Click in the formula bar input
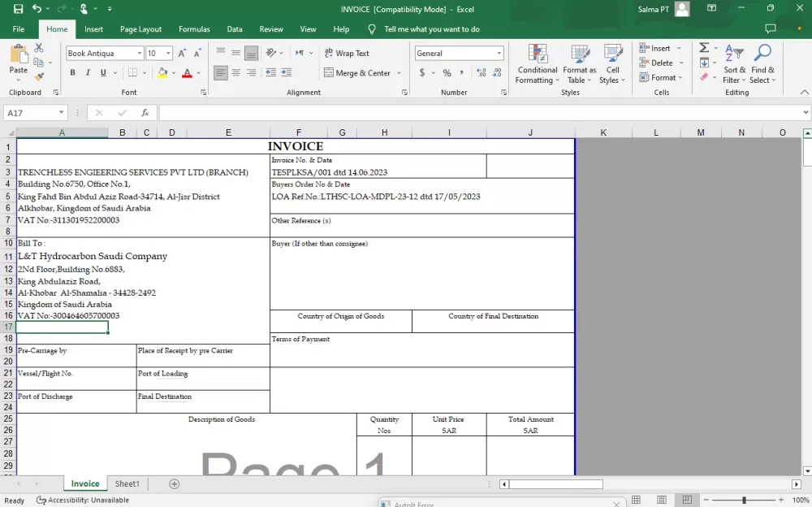The image size is (812, 507). (x=479, y=112)
